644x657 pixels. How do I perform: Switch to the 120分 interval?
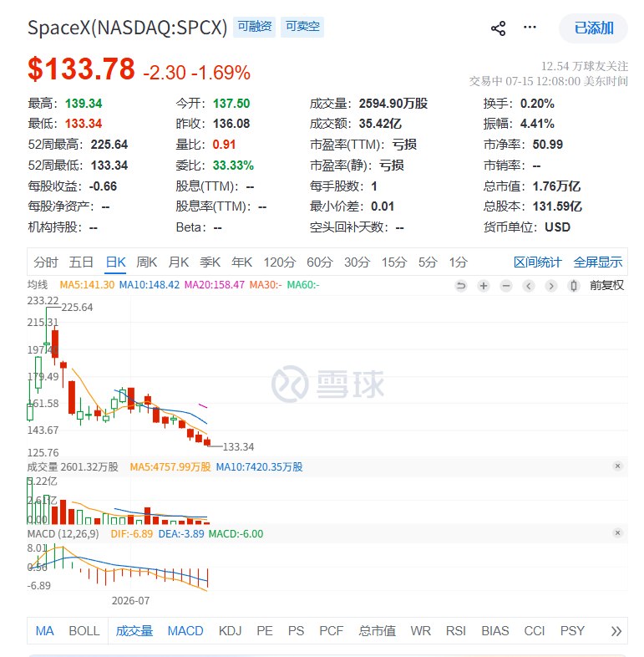pyautogui.click(x=279, y=262)
